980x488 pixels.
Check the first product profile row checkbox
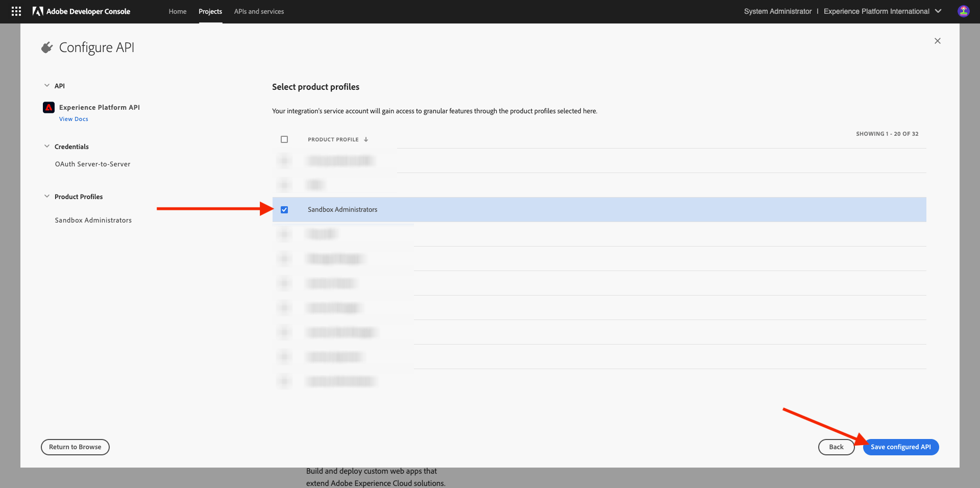click(284, 160)
